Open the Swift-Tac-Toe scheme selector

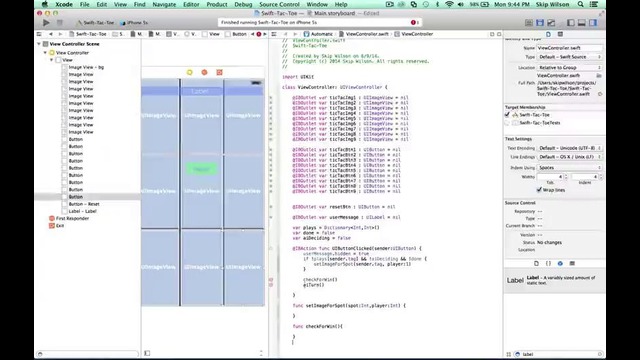click(96, 23)
